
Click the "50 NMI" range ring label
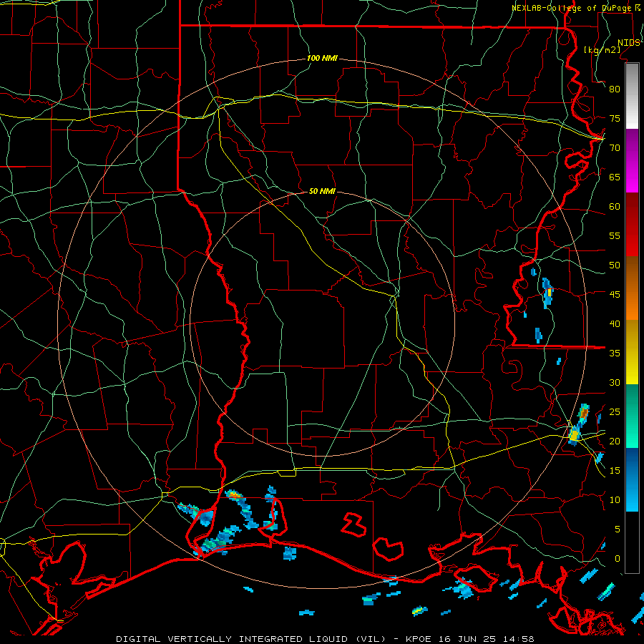point(322,191)
